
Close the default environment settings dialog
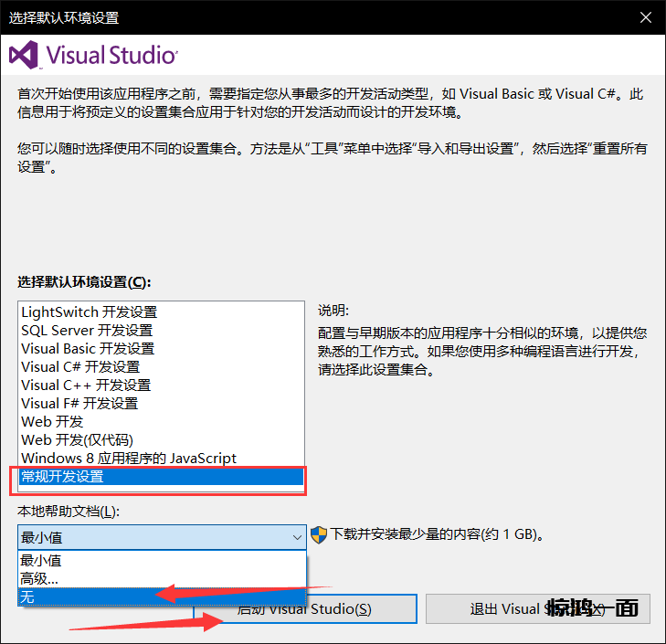point(645,17)
